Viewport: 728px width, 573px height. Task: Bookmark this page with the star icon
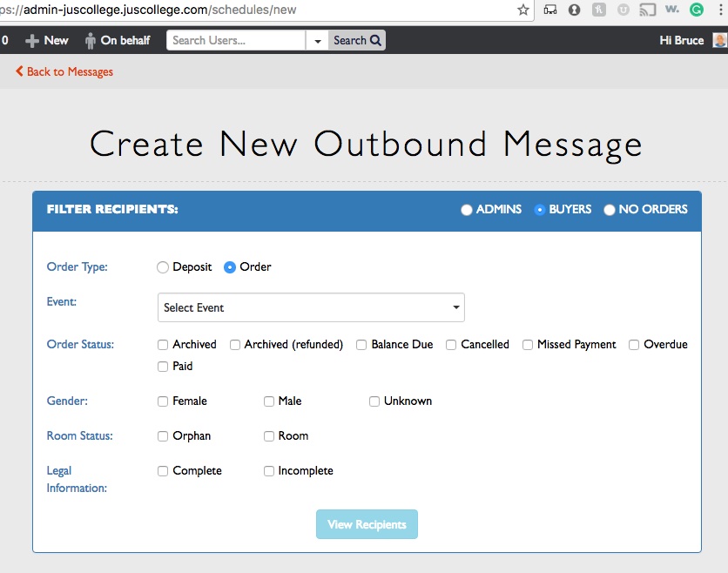[x=522, y=10]
